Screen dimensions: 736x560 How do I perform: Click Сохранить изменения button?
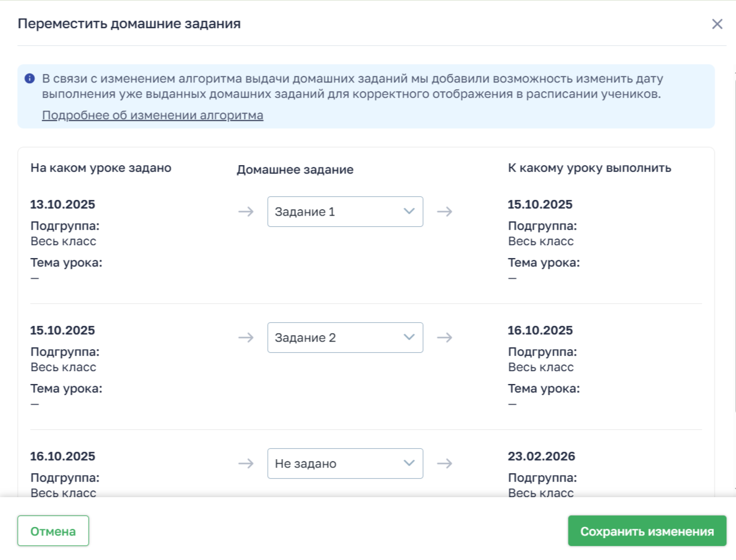[647, 531]
